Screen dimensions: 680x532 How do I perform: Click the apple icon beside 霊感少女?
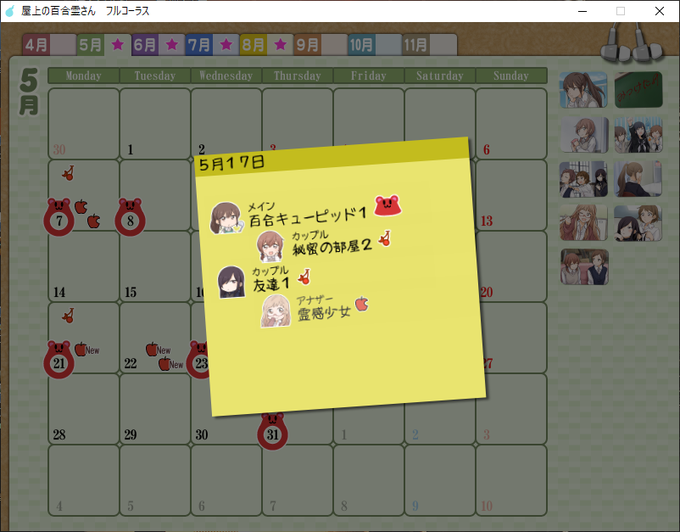click(x=362, y=304)
